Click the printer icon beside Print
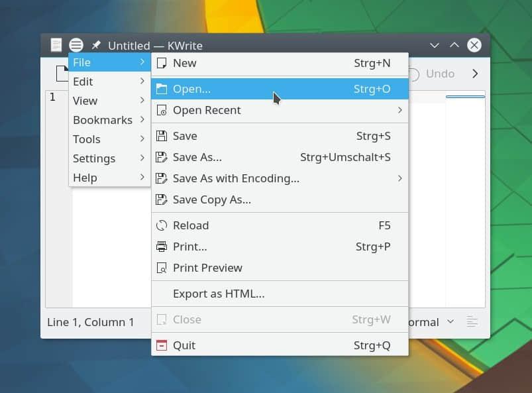 coord(161,247)
